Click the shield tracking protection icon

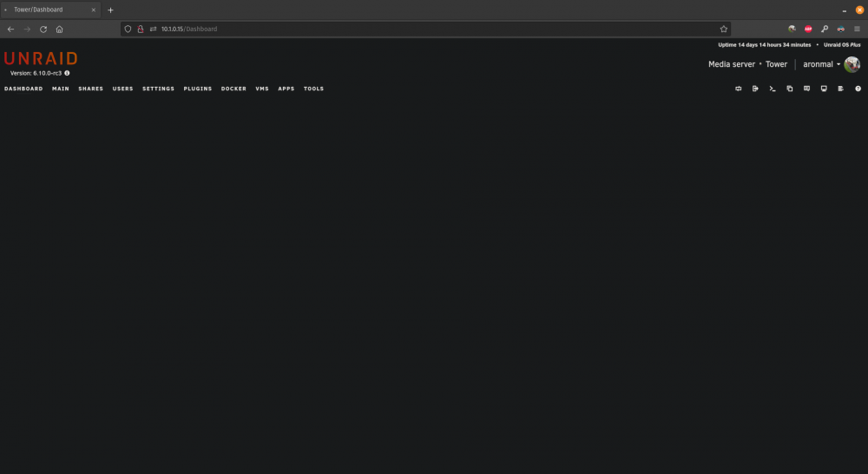(x=128, y=30)
